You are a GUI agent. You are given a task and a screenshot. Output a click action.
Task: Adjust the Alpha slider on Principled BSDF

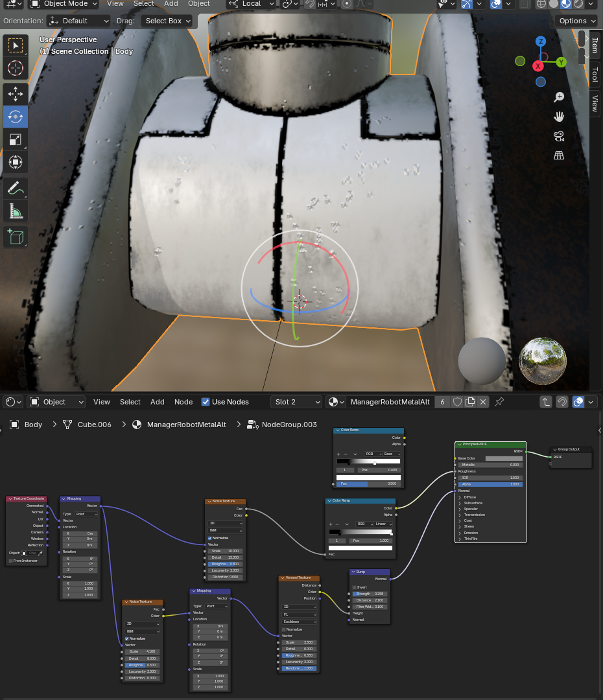click(490, 484)
